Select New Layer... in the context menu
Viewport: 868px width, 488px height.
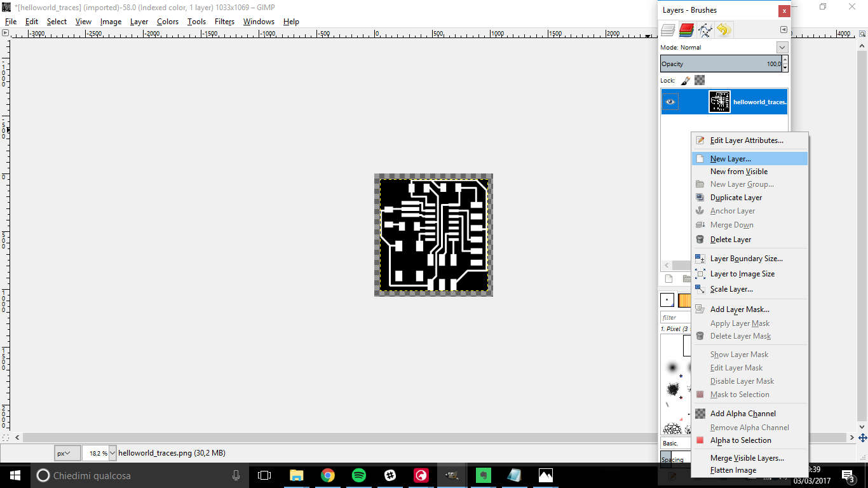pyautogui.click(x=750, y=159)
